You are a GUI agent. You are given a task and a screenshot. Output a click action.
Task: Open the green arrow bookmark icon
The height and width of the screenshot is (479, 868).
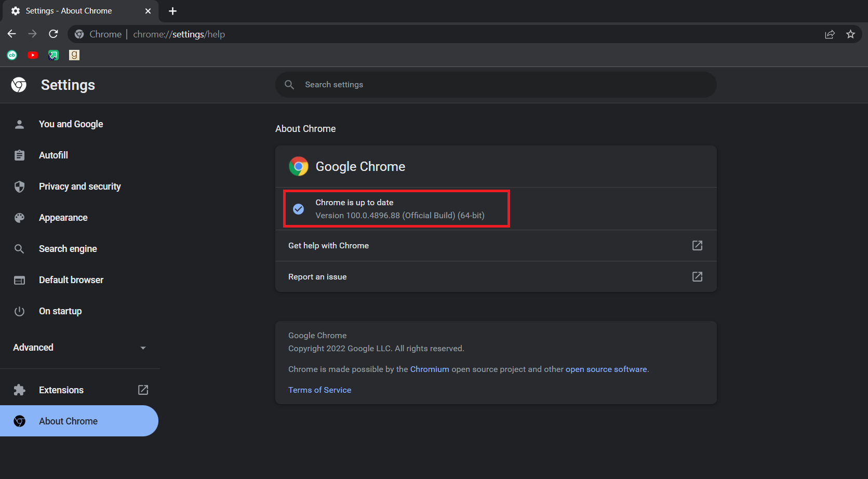click(54, 55)
